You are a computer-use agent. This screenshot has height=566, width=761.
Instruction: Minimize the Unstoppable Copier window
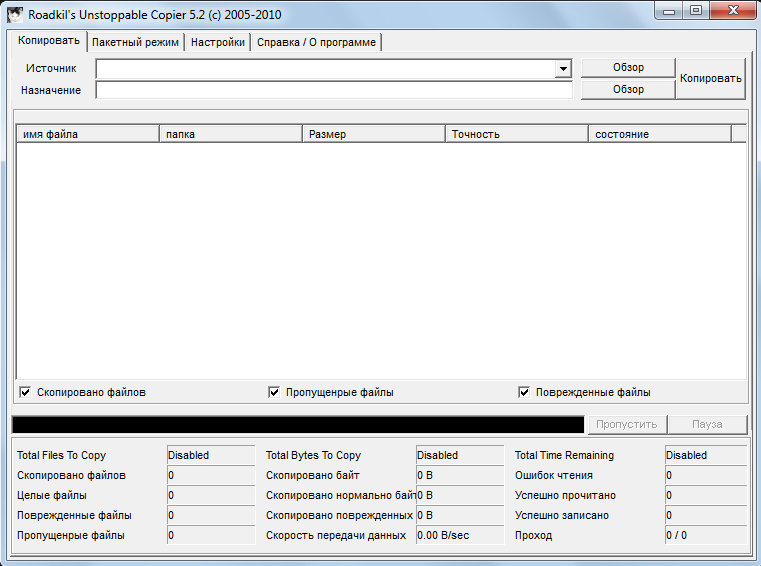coord(669,11)
